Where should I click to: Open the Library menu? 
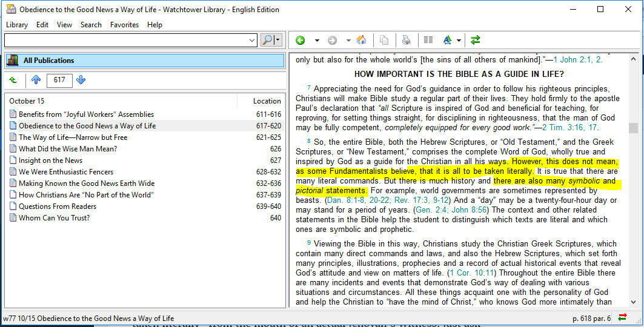17,25
